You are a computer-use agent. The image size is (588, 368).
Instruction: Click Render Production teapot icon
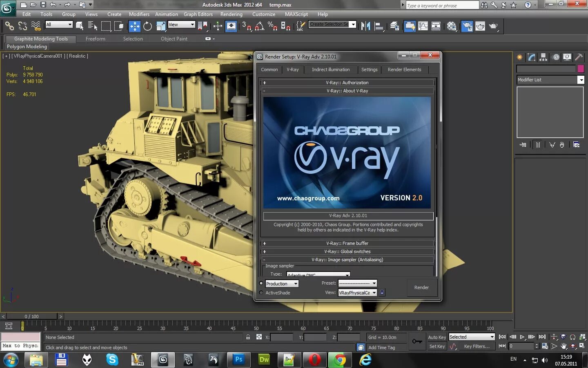coord(494,26)
